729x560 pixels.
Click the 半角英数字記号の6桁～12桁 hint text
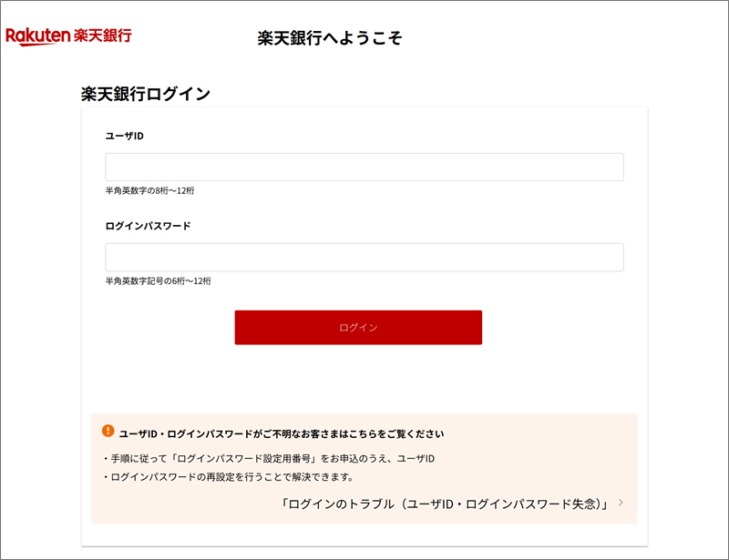pos(158,281)
